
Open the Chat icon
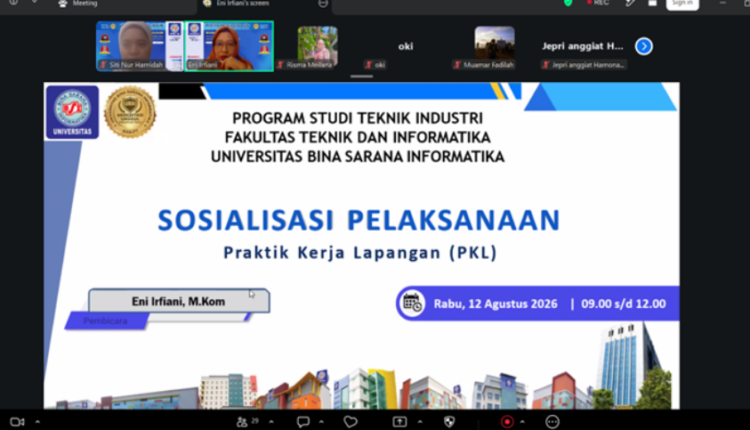(303, 422)
